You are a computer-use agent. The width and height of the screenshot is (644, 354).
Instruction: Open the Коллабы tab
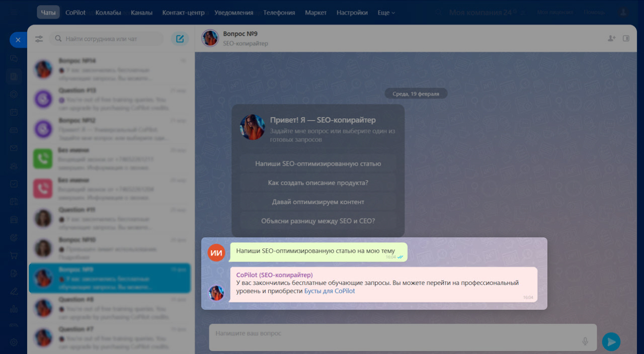click(x=108, y=13)
